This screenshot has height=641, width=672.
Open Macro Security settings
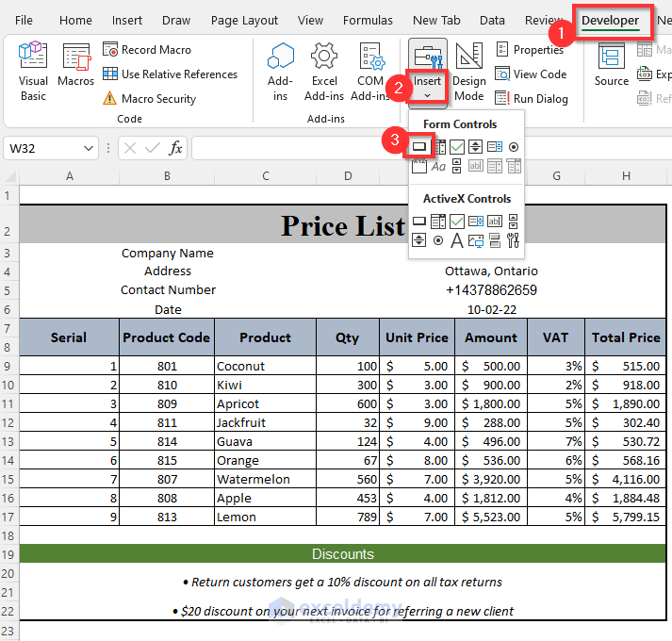[150, 99]
